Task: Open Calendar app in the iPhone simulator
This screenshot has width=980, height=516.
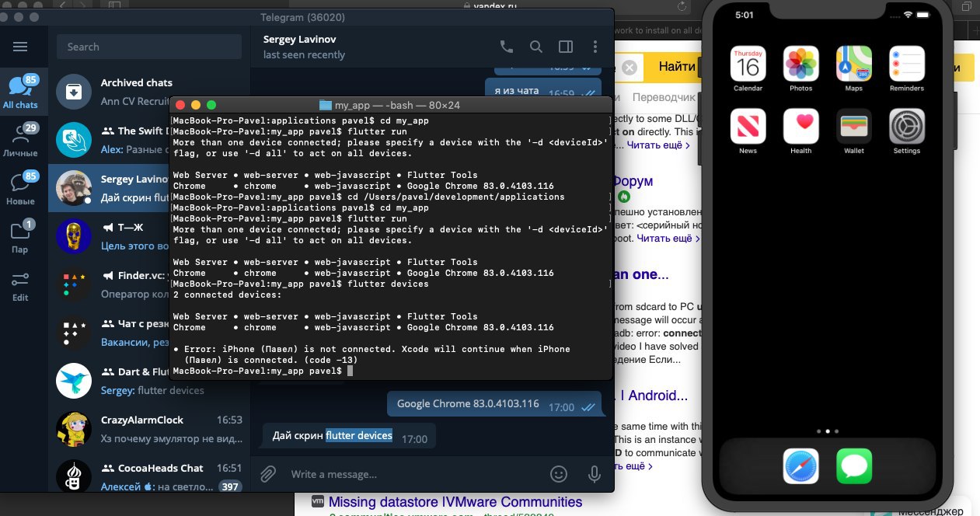Action: pyautogui.click(x=748, y=68)
